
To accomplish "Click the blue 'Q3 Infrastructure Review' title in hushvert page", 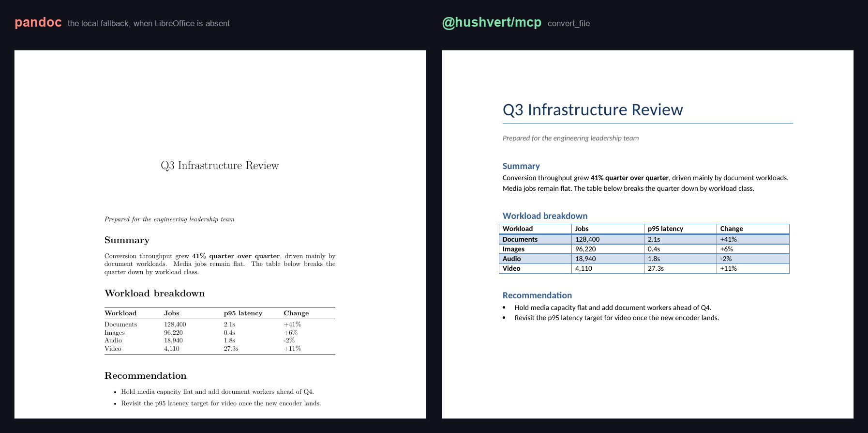I will [x=593, y=110].
